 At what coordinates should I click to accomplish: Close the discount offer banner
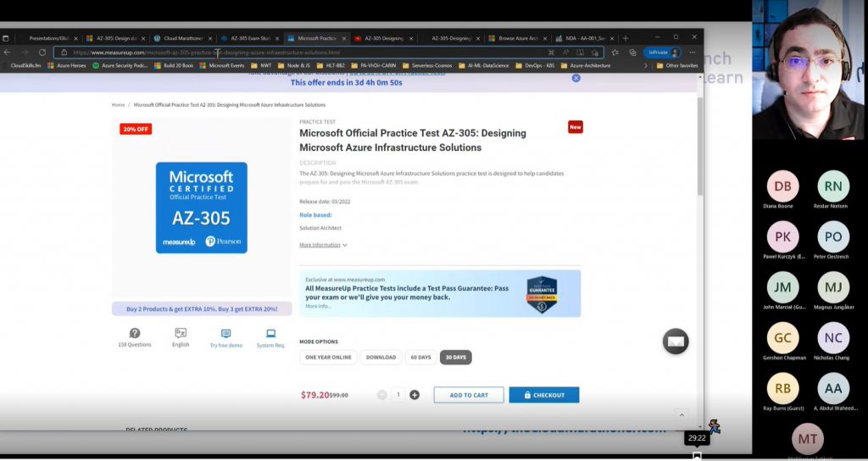pos(576,78)
